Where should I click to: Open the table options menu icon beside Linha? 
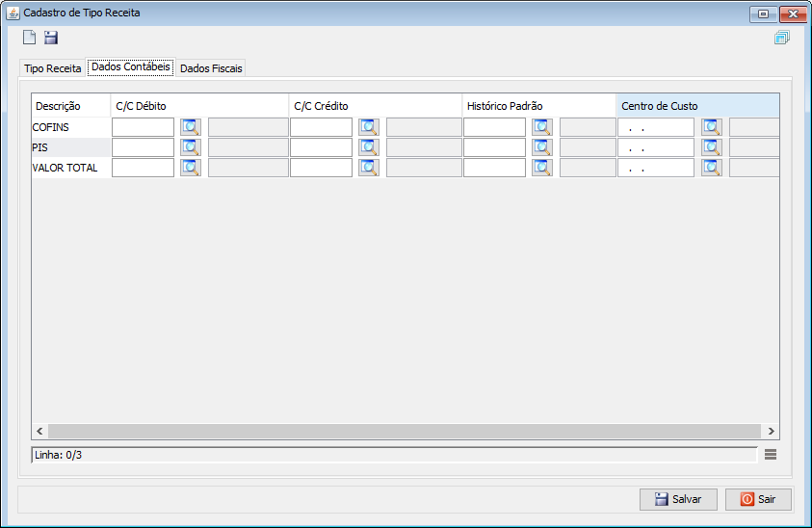click(771, 455)
